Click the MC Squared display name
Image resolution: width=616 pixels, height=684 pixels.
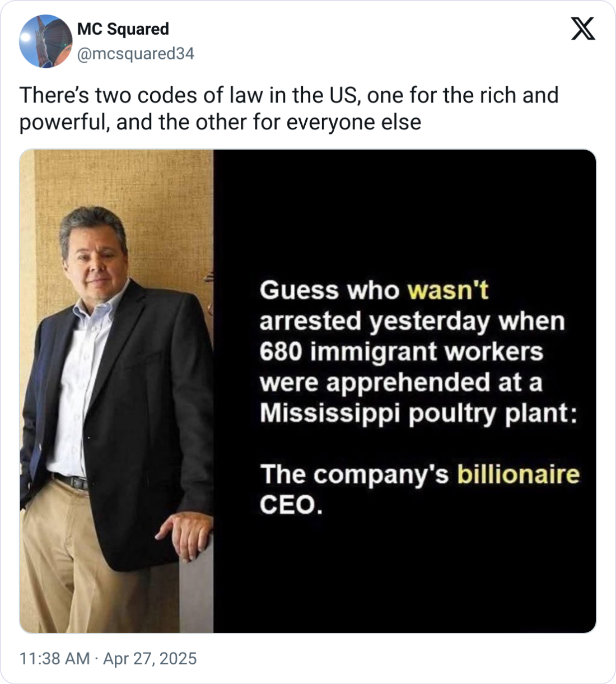coord(123,29)
